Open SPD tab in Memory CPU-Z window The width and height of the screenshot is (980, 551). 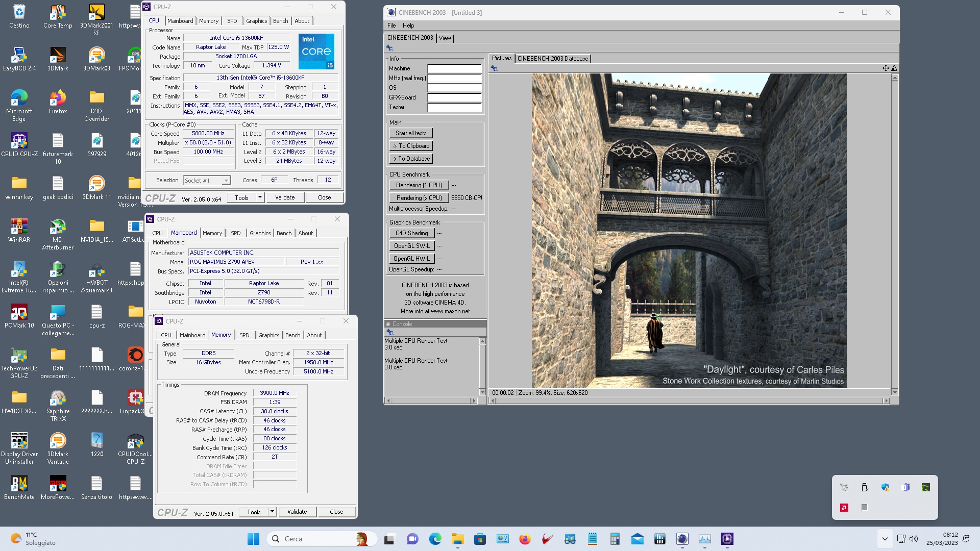coord(244,335)
